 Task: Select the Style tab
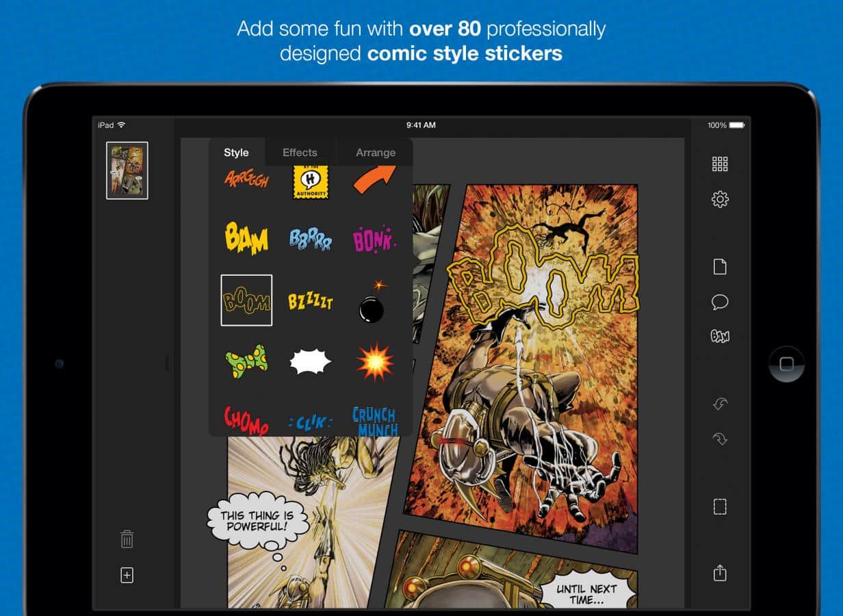(x=236, y=153)
